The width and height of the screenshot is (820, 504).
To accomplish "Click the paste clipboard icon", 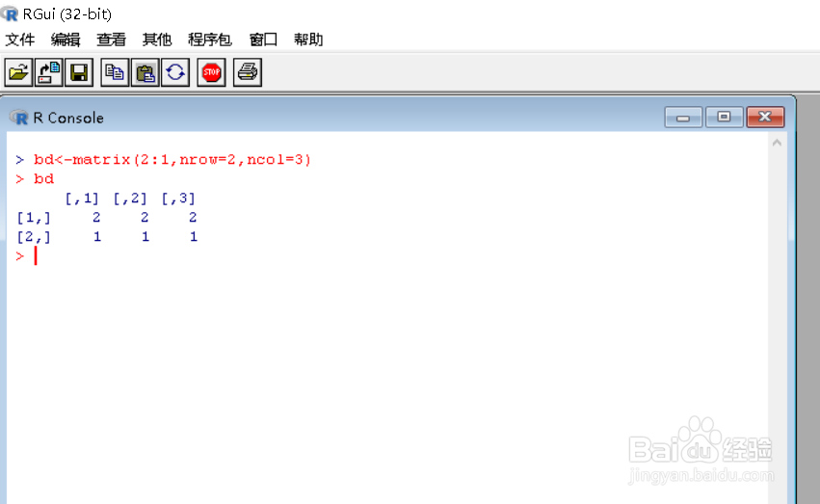I will 145,72.
